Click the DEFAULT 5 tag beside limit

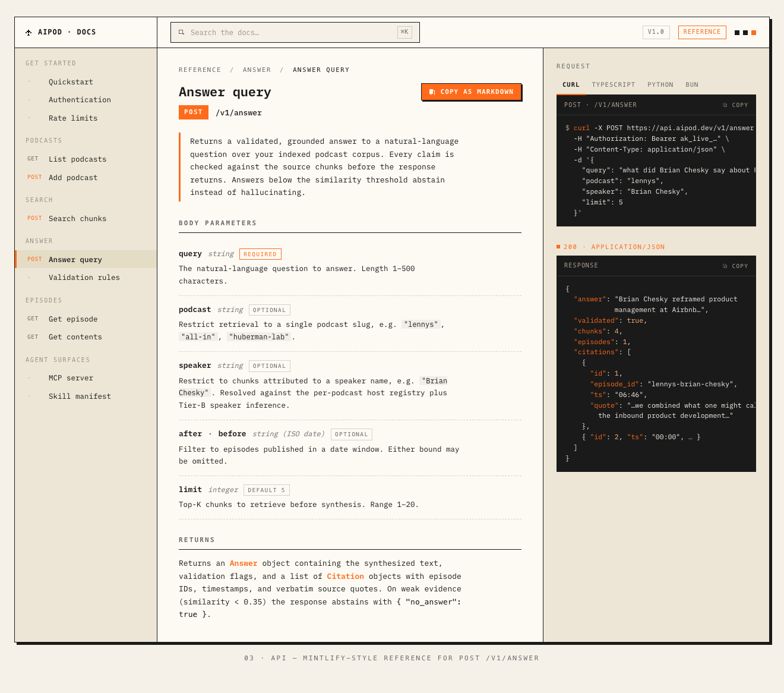point(267,490)
